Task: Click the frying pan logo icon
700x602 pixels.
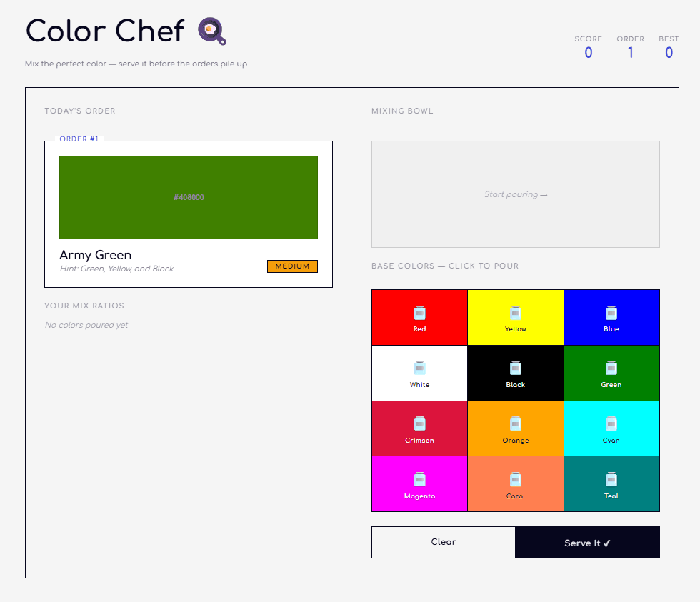Action: pos(209,31)
